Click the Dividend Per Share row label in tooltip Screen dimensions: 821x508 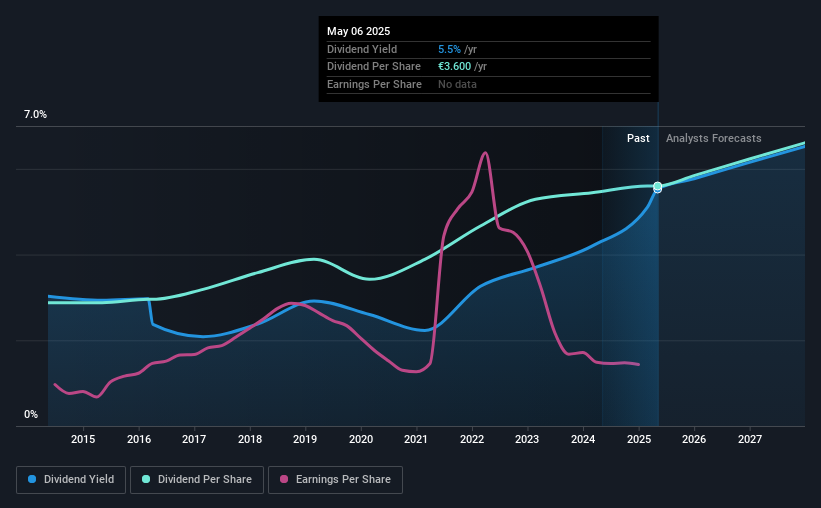point(374,67)
